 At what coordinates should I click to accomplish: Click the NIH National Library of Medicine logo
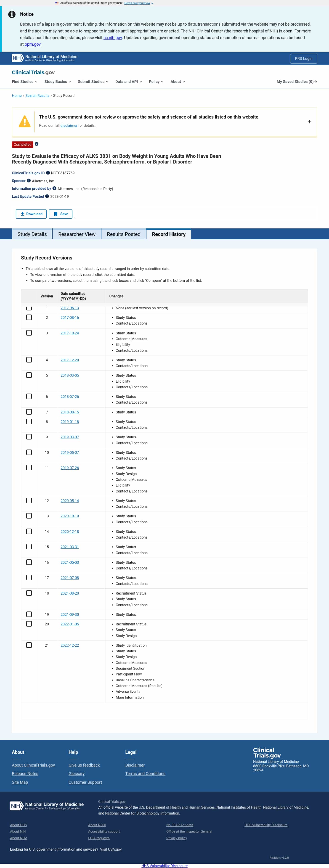coord(45,58)
